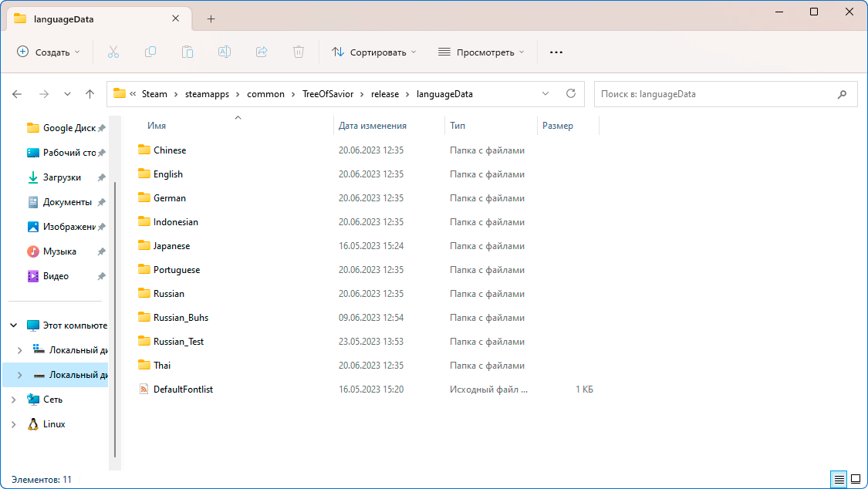The image size is (868, 489).
Task: Go up one folder level
Action: click(90, 94)
